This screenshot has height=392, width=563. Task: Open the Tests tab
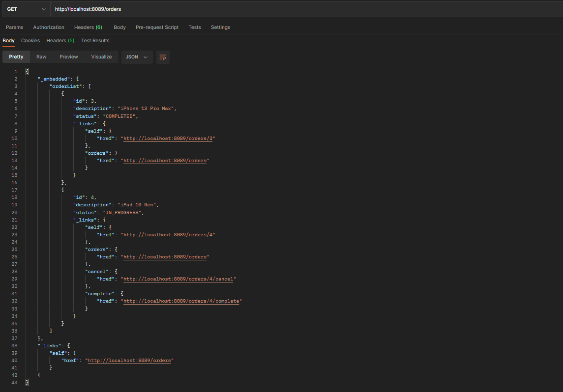coord(195,27)
